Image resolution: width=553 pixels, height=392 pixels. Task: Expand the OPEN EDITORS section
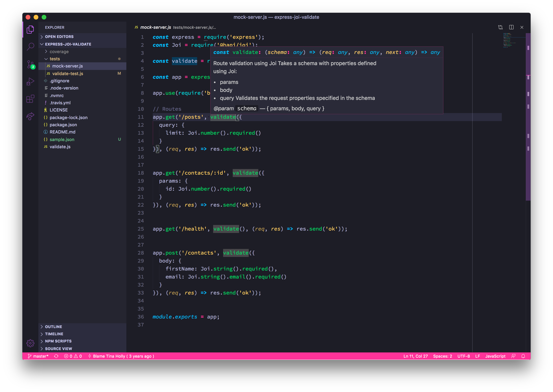coord(59,37)
